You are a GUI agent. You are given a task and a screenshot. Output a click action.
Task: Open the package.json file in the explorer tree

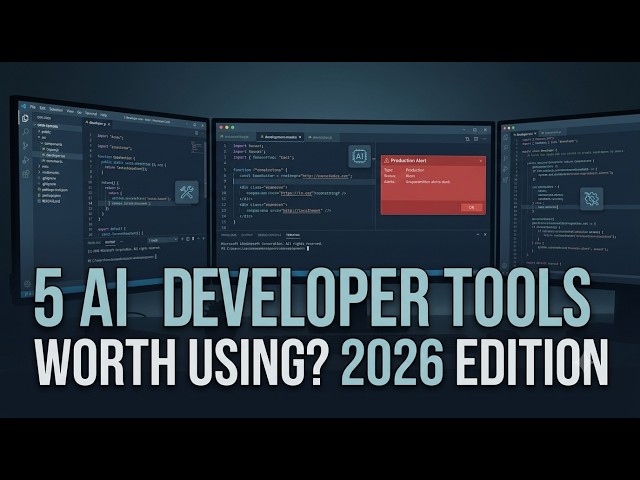pos(51,196)
